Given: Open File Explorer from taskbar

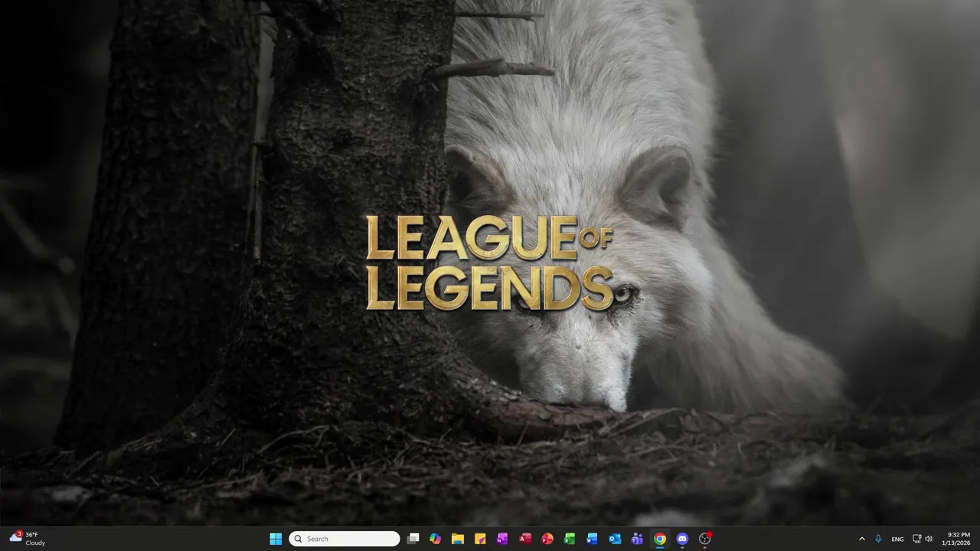Looking at the screenshot, I should [458, 539].
